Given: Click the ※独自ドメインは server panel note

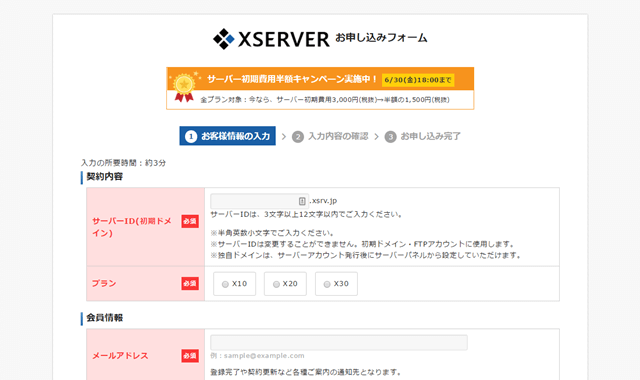Looking at the screenshot, I should [x=366, y=256].
